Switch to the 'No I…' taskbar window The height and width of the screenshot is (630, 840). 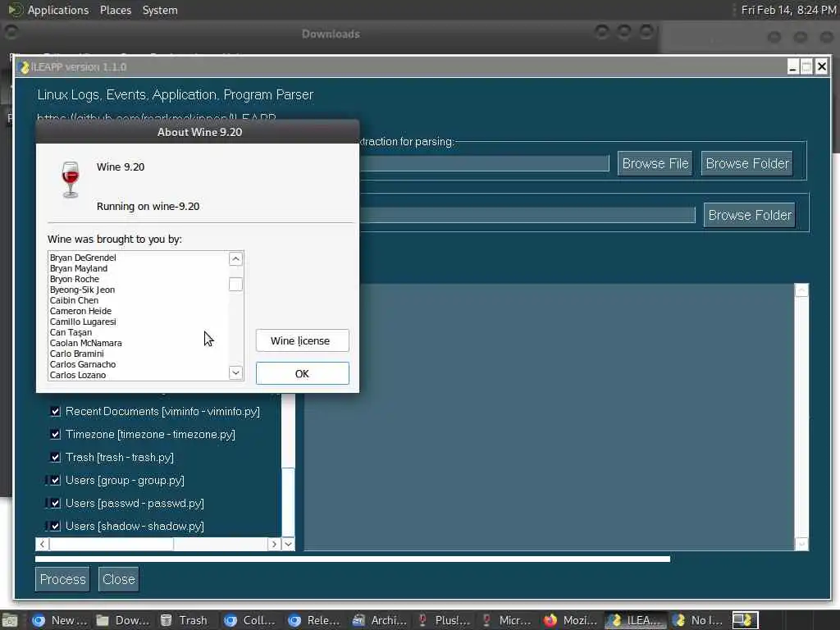click(698, 620)
